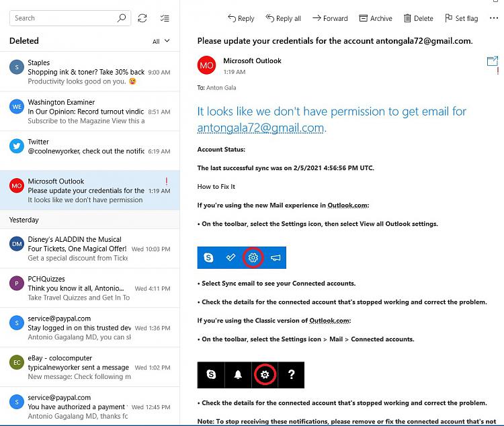
Task: Click the search magnifier icon
Action: 122,18
